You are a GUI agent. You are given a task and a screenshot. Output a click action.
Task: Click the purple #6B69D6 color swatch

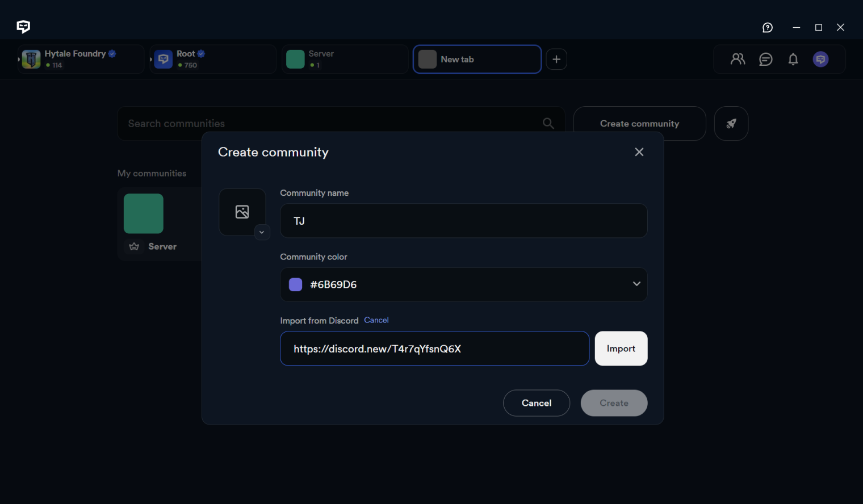pos(296,284)
